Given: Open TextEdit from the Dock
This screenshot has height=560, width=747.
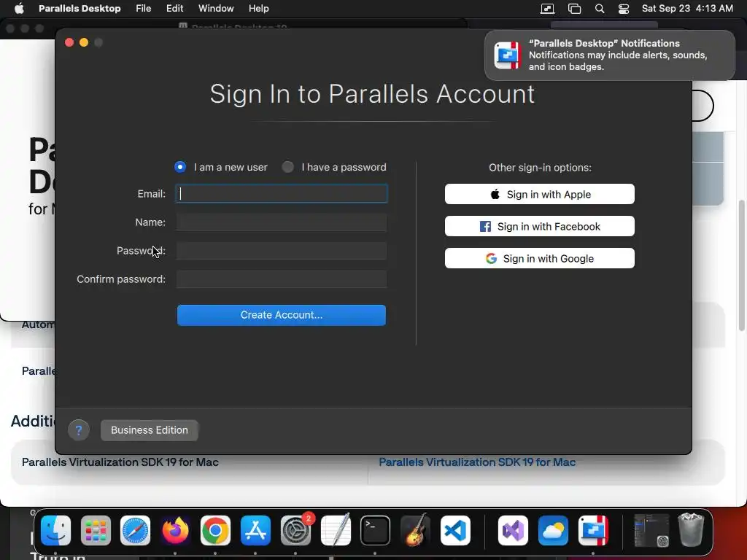Looking at the screenshot, I should [x=336, y=531].
